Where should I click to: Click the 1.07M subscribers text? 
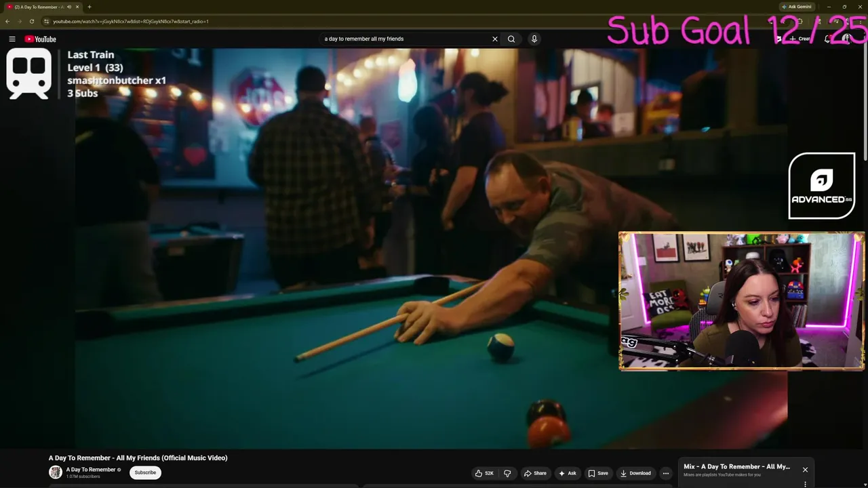pos(83,476)
